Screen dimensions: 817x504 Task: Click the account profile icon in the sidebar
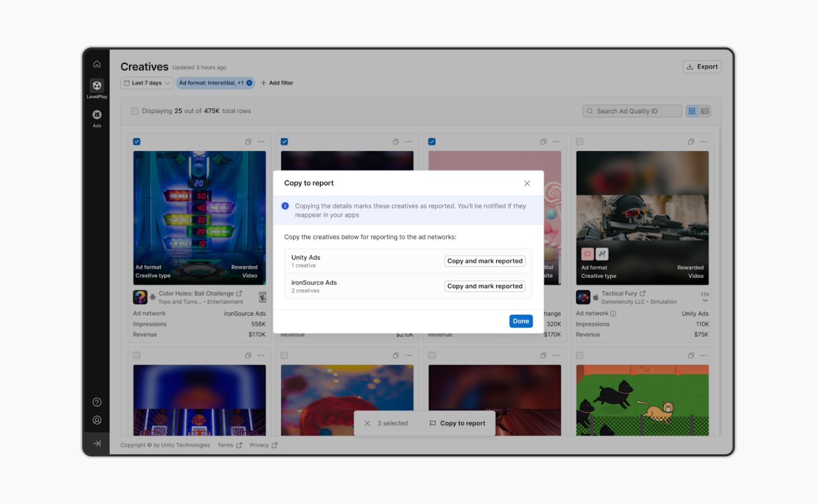coord(97,420)
